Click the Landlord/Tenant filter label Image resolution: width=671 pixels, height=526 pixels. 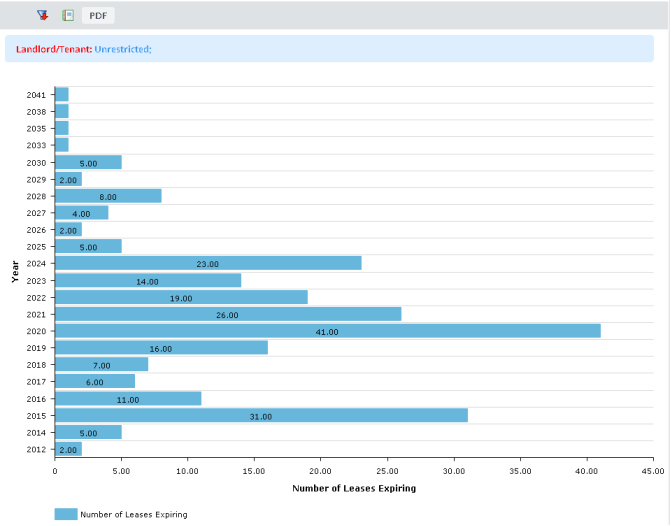tap(53, 49)
